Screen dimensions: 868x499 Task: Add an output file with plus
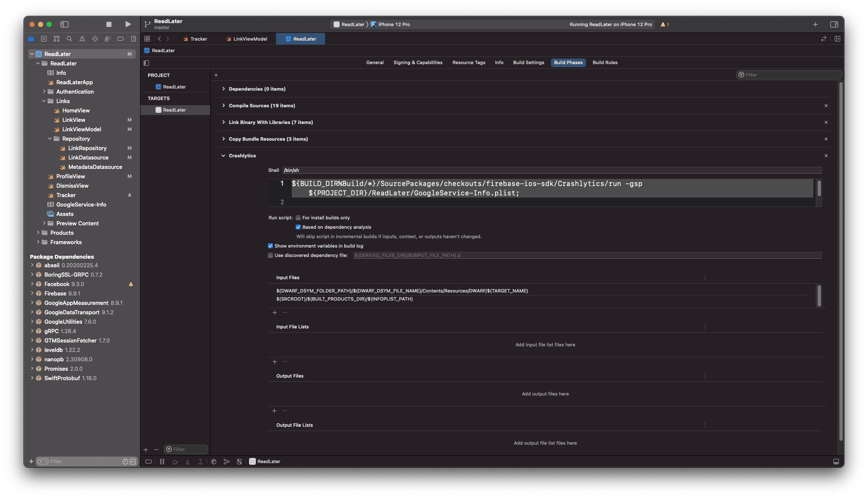275,411
